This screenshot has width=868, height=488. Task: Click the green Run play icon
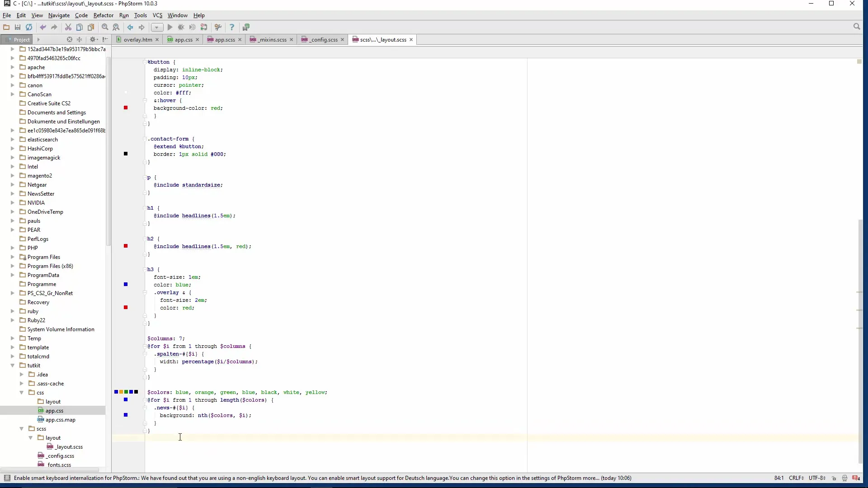click(170, 27)
